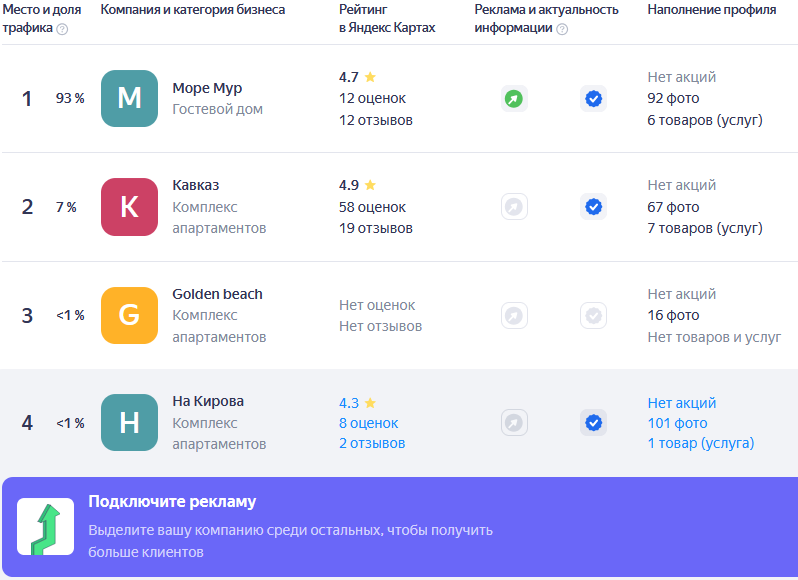Viewport: 798px width, 580px height.
Task: Open the '2 отзывов' link for На Кирова
Action: (372, 443)
